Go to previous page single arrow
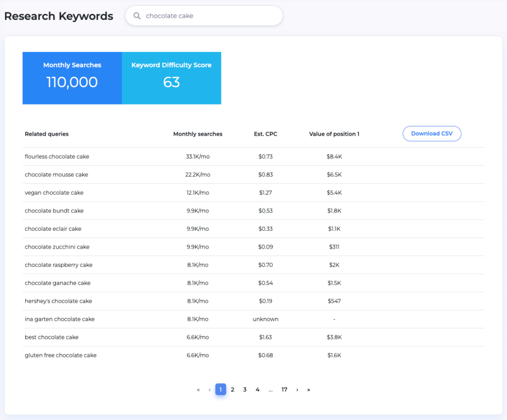Screen dimensions: 507x420 [209, 390]
